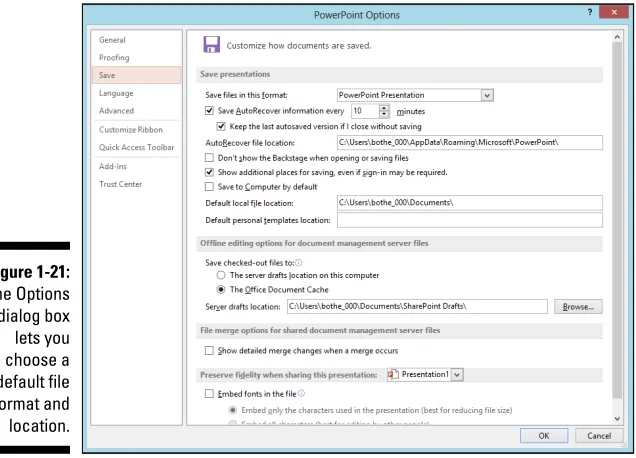The height and width of the screenshot is (458, 636).
Task: Click the PowerPoint file icon next to Presentation1
Action: point(393,374)
